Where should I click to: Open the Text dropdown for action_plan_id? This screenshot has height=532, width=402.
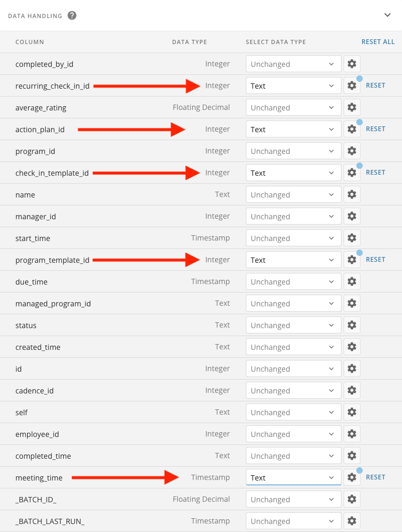click(x=293, y=130)
